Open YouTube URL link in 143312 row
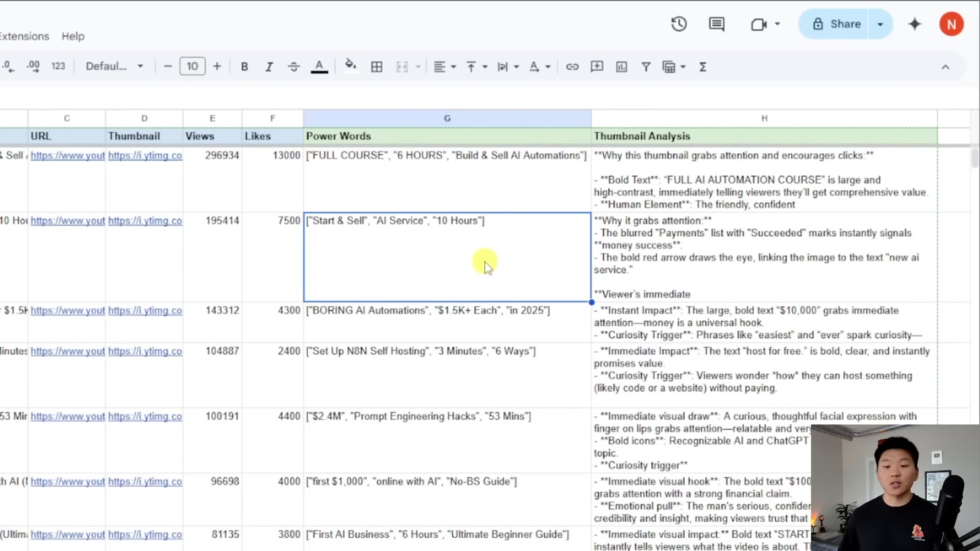 coord(67,310)
